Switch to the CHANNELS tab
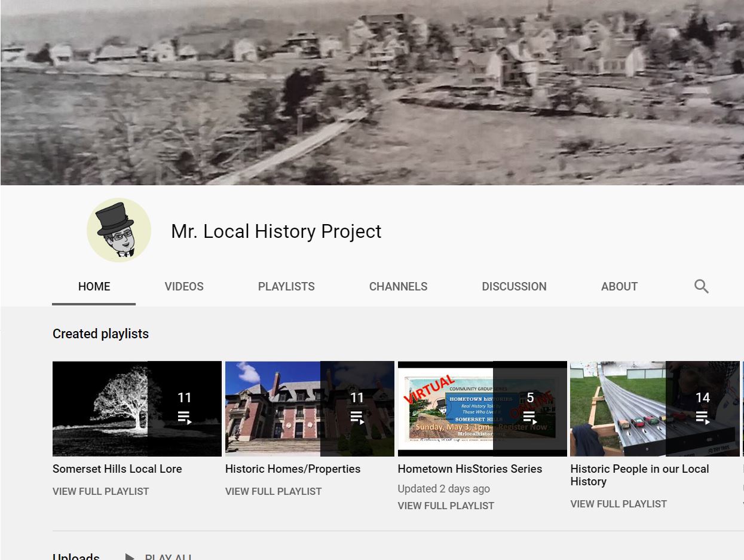 398,286
